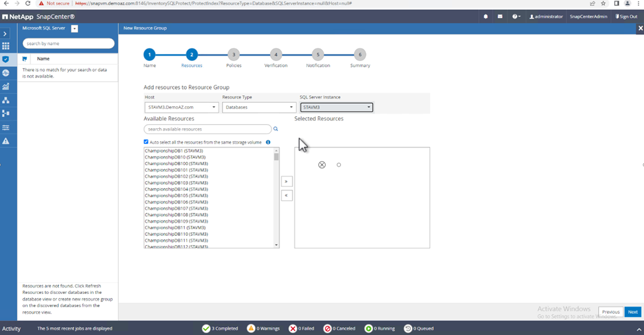
Task: Open the Hosts topology icon
Action: [6, 100]
